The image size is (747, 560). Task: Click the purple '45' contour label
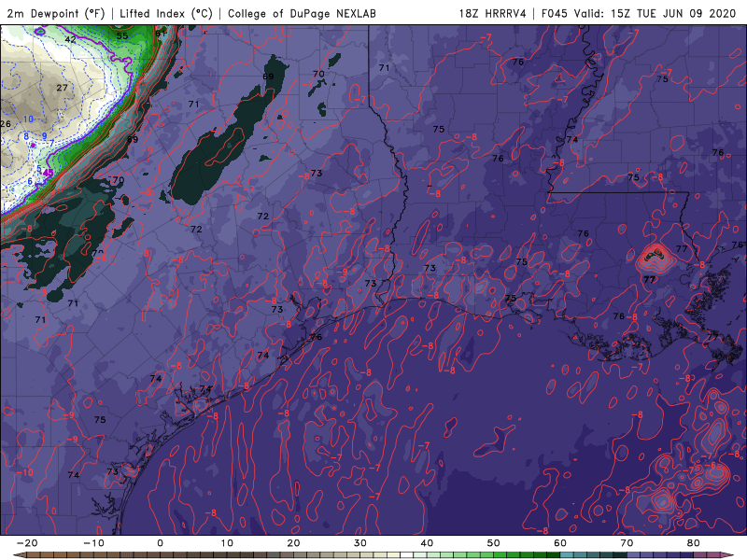point(48,173)
